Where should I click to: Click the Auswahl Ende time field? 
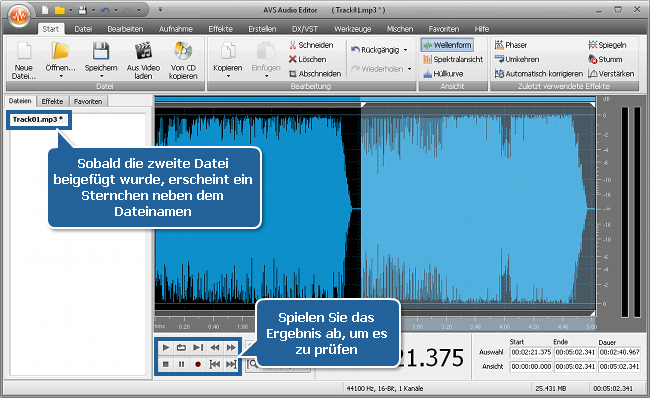click(x=575, y=352)
